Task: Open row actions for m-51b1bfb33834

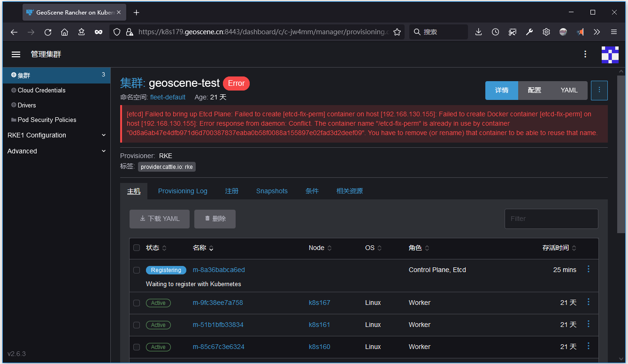Action: tap(589, 324)
